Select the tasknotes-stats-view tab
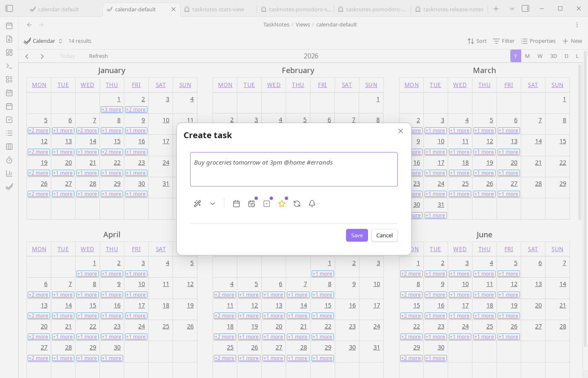 pos(218,9)
